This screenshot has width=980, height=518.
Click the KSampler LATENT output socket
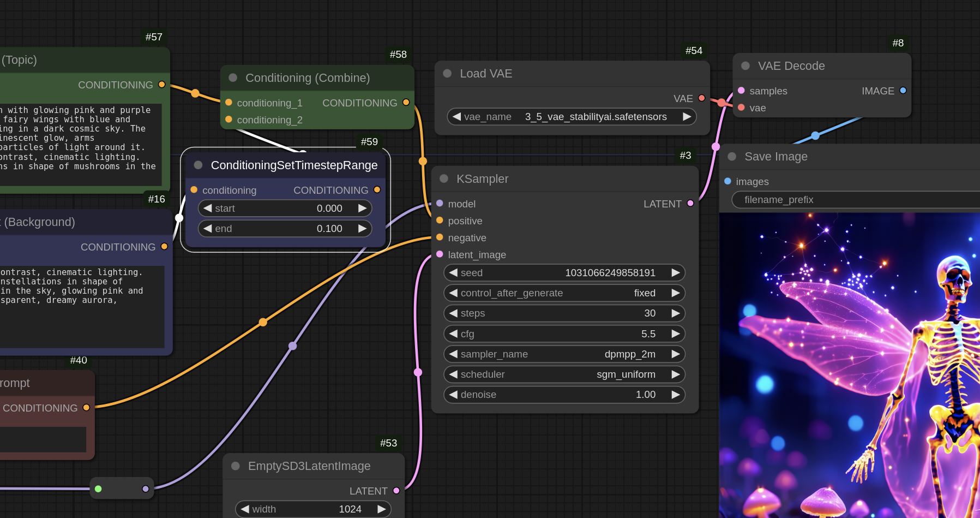coord(690,204)
